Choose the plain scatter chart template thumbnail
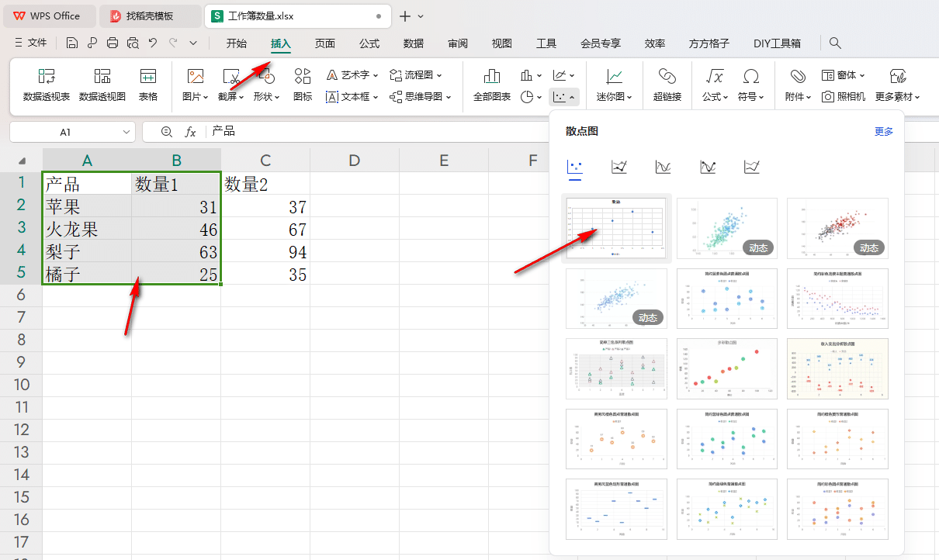Screen dimensions: 939x560 (616, 228)
